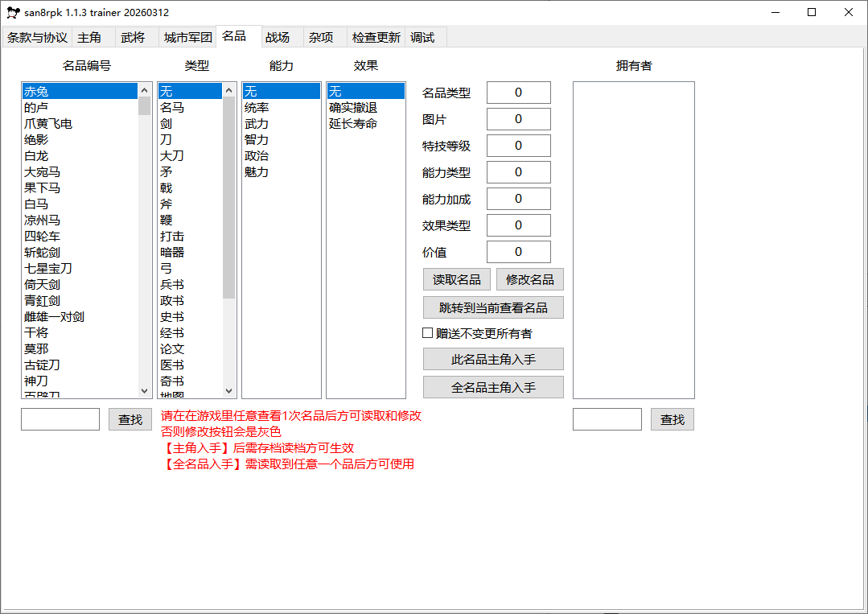Click 查找 button below the 名品编号 list
Screen dimensions: 868x614
coord(130,419)
